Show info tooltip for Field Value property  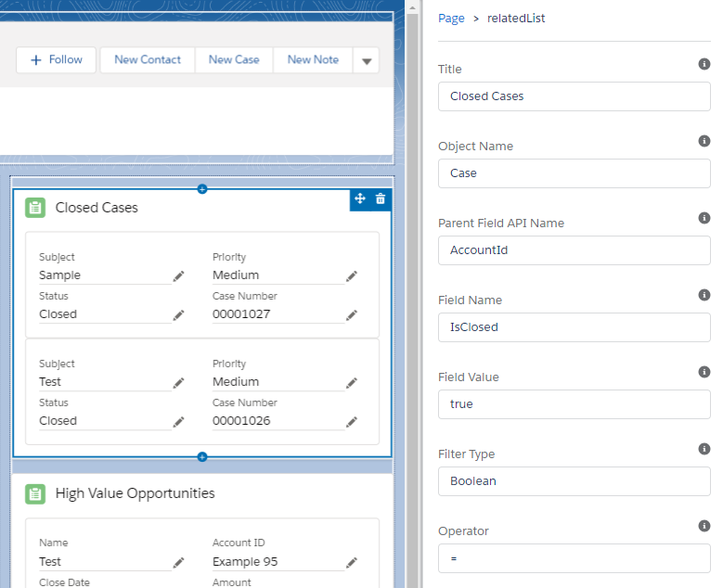pyautogui.click(x=704, y=371)
